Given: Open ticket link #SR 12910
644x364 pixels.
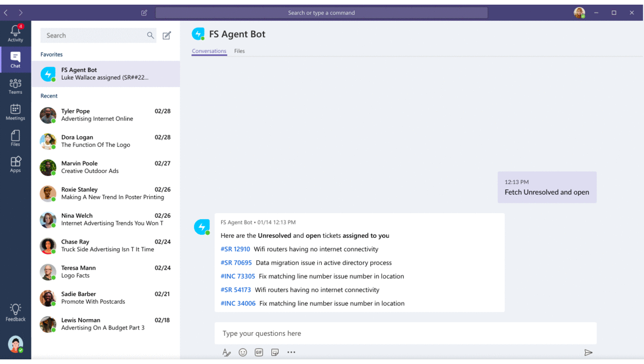Looking at the screenshot, I should [x=235, y=249].
